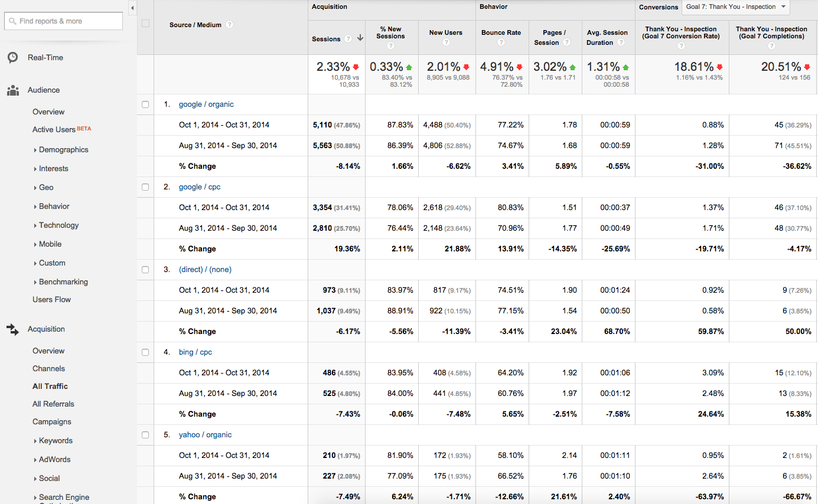Check the google / organic row checkbox
818x504 pixels.
coord(145,104)
